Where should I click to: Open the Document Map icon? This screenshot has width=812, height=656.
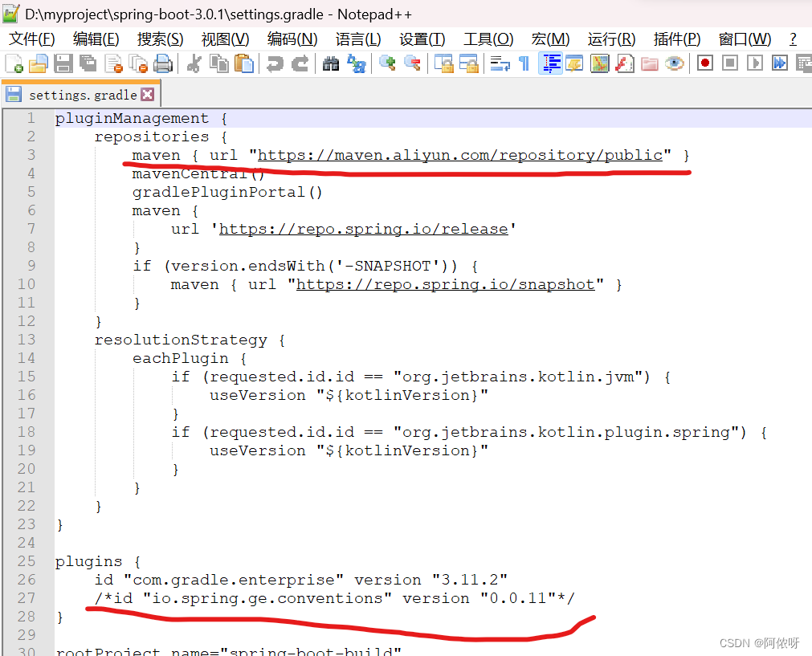tap(600, 63)
